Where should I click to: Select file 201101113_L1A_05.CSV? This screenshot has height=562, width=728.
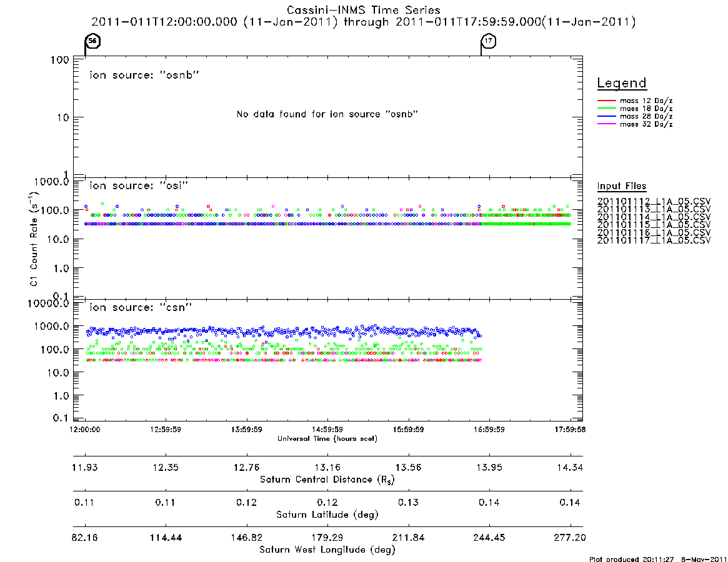point(654,209)
